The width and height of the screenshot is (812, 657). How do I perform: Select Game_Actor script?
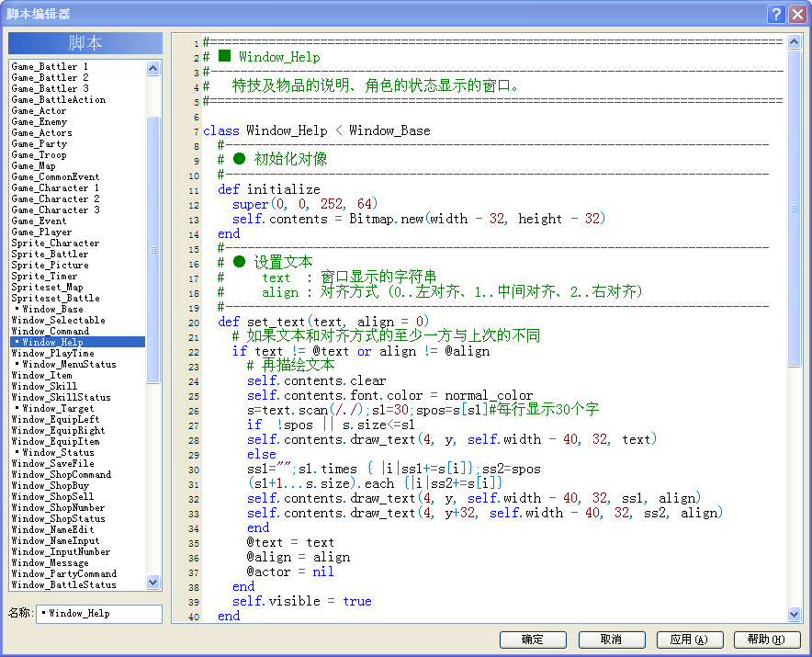point(78,110)
